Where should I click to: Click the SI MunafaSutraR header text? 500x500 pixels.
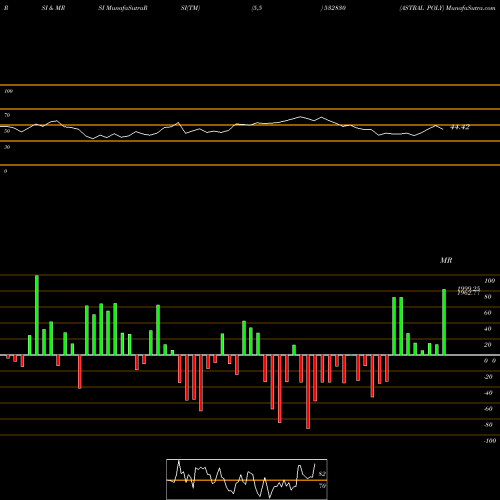click(123, 8)
